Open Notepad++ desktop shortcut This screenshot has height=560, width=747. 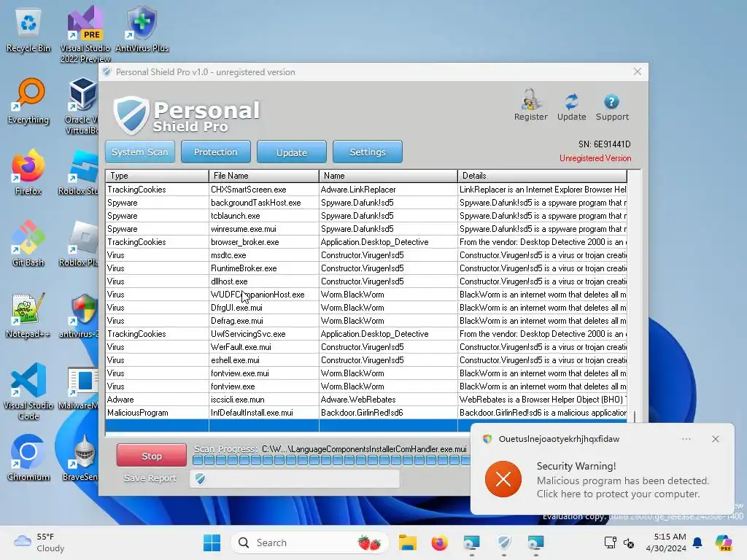[x=28, y=315]
